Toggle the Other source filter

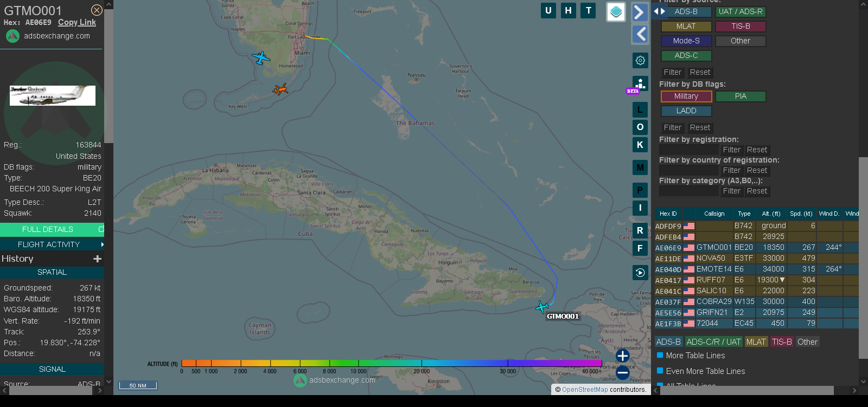point(741,41)
